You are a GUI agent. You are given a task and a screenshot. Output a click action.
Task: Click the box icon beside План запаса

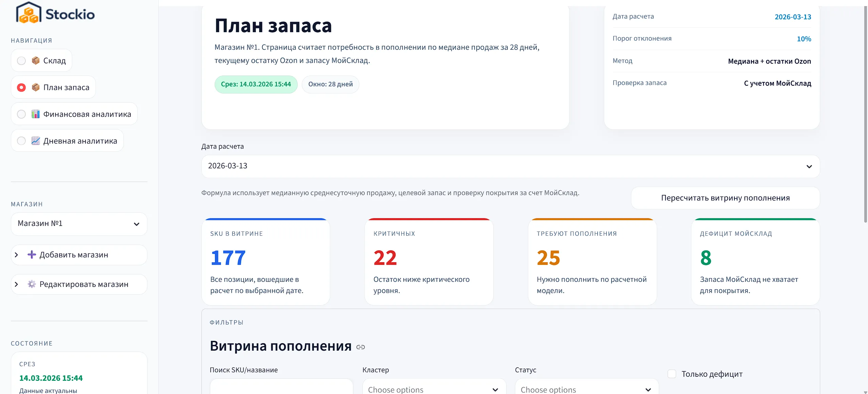point(36,87)
